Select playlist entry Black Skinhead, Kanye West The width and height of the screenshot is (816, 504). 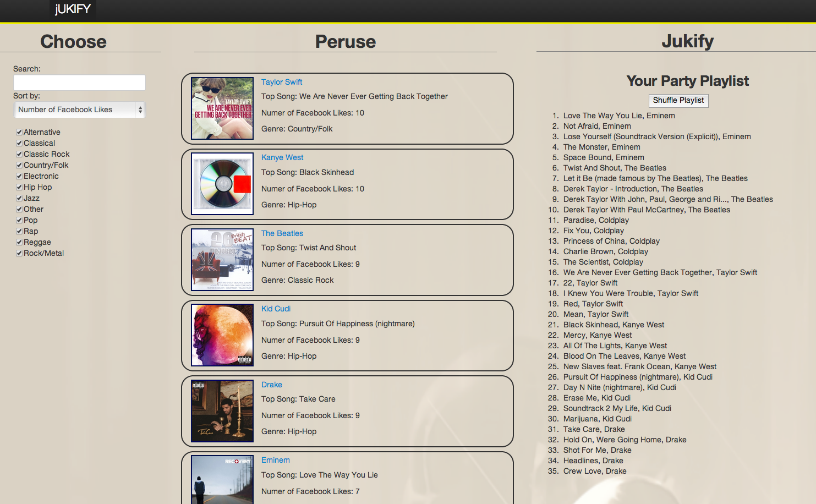pyautogui.click(x=614, y=325)
